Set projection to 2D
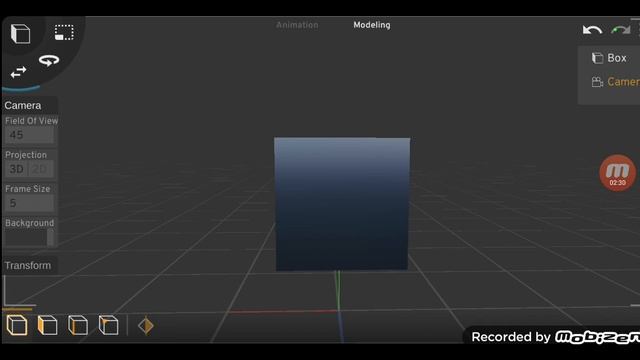Image resolution: width=640 pixels, height=360 pixels. 40,169
